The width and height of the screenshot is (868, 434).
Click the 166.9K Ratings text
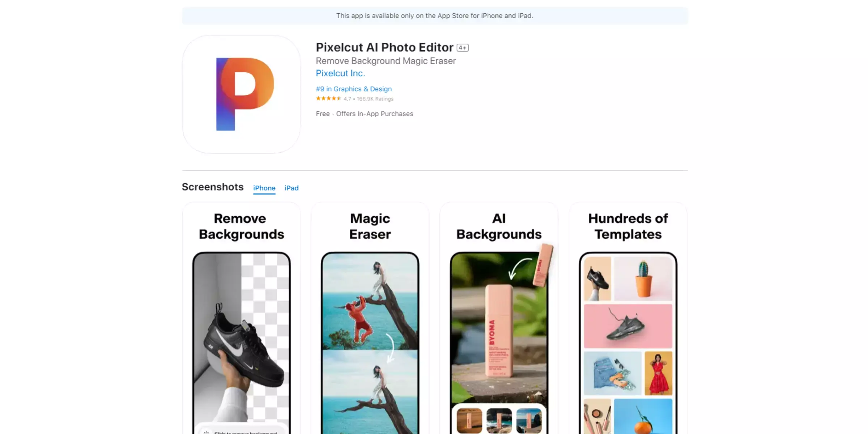pos(375,99)
